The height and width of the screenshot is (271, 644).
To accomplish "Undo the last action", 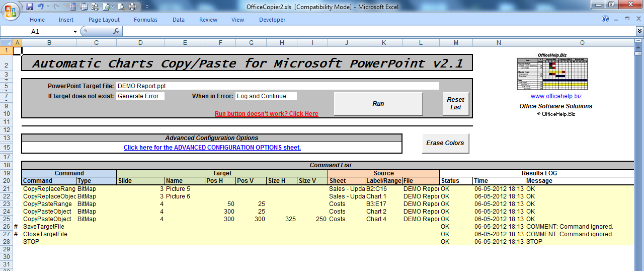I will click(x=40, y=7).
